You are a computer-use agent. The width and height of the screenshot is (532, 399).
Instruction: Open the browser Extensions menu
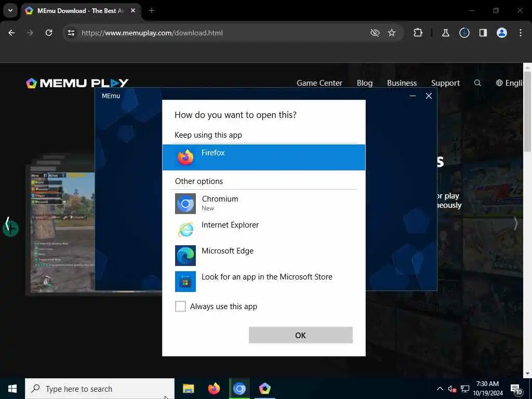point(418,33)
